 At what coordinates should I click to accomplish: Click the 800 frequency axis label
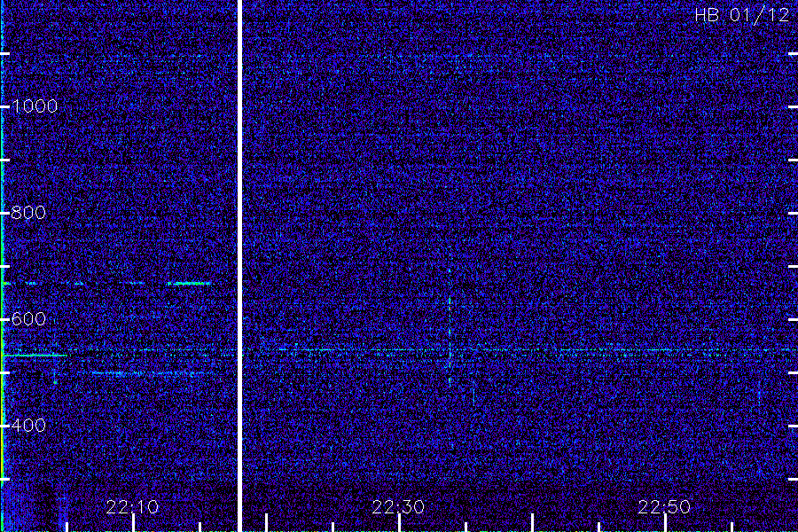(28, 213)
